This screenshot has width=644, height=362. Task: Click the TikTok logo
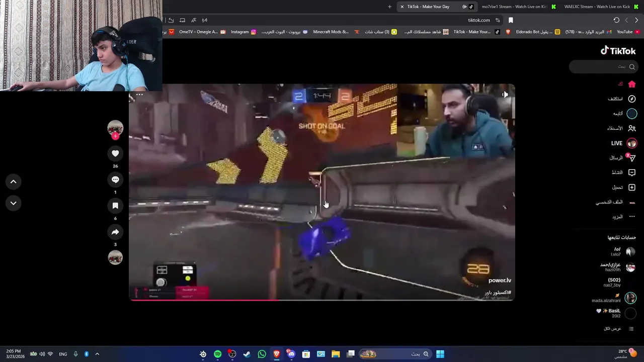point(618,50)
